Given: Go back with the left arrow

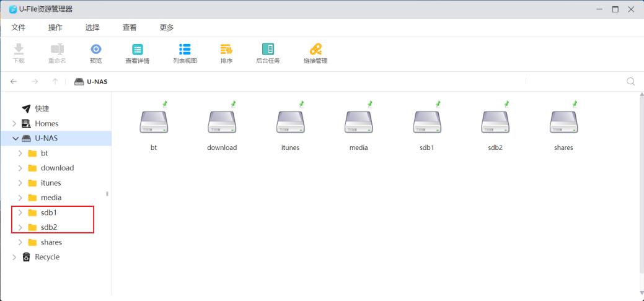Looking at the screenshot, I should (x=14, y=81).
